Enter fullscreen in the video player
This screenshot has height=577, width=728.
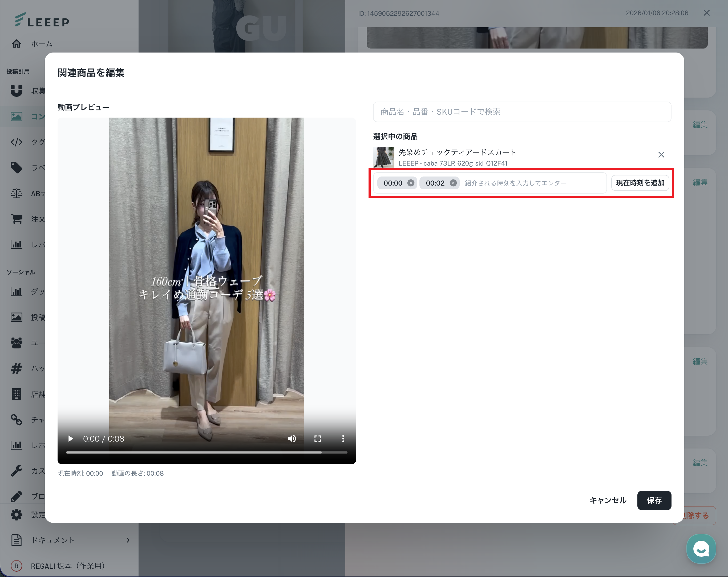click(x=317, y=439)
